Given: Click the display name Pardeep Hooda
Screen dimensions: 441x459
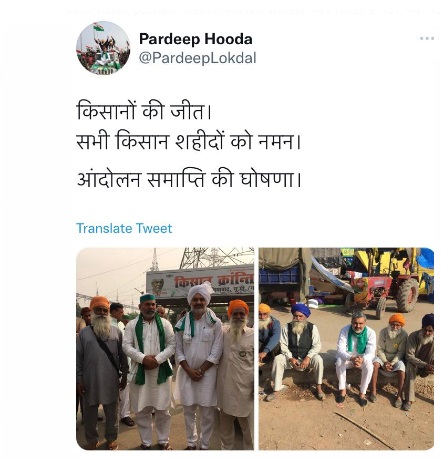Looking at the screenshot, I should (x=196, y=39).
